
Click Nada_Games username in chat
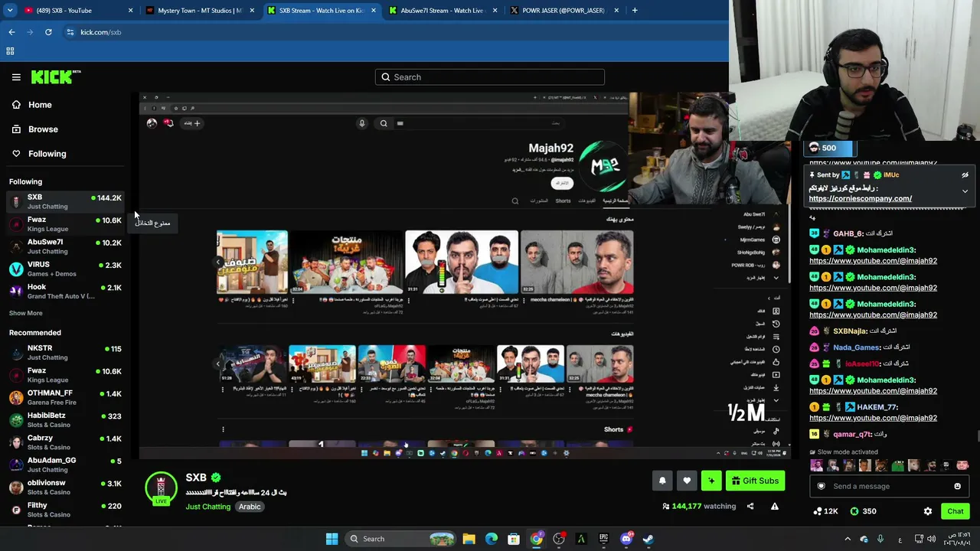pyautogui.click(x=857, y=347)
